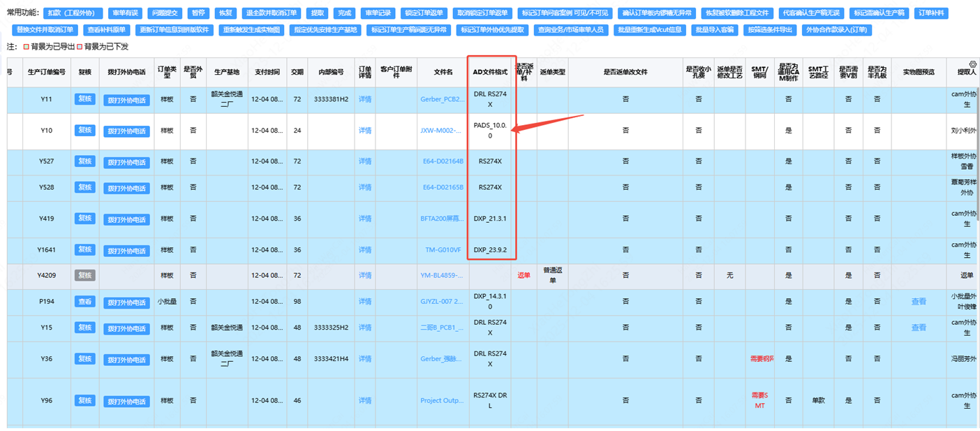Viewport: 980px width, 431px height.
Task: Click 批量导入客编 button
Action: [x=714, y=30]
